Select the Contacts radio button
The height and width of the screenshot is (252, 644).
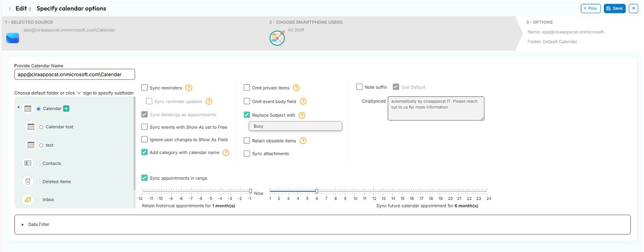tap(38, 164)
